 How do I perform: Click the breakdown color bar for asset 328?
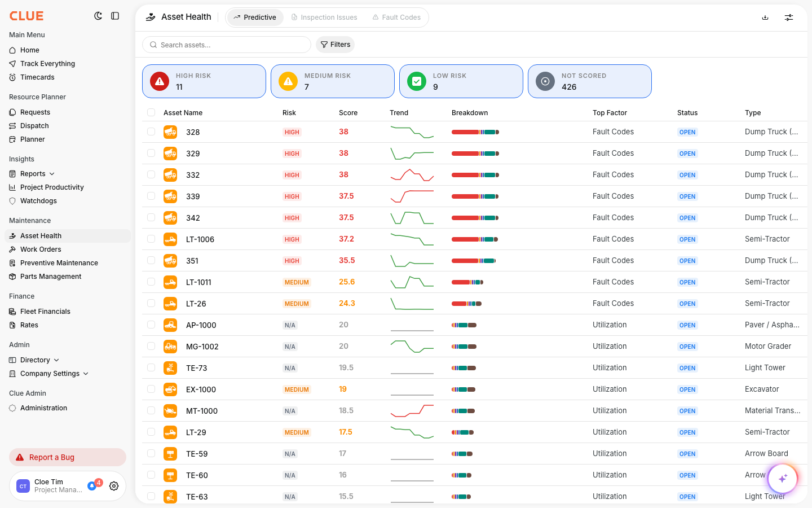click(475, 132)
